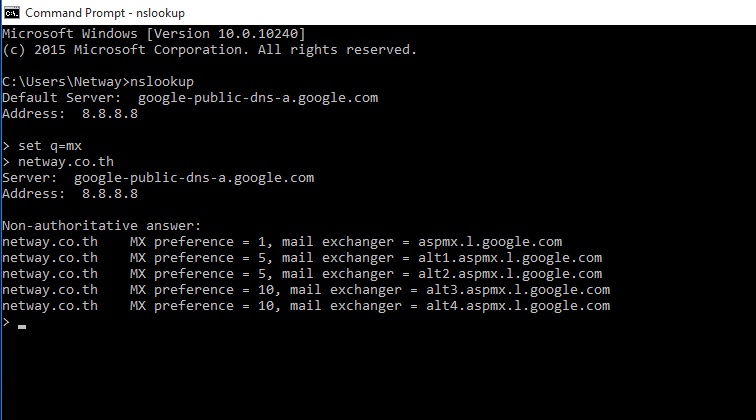Screen dimensions: 756x420
Task: Click the 'alt1.aspmx.l.google.com' mail exchanger
Action: click(510, 258)
